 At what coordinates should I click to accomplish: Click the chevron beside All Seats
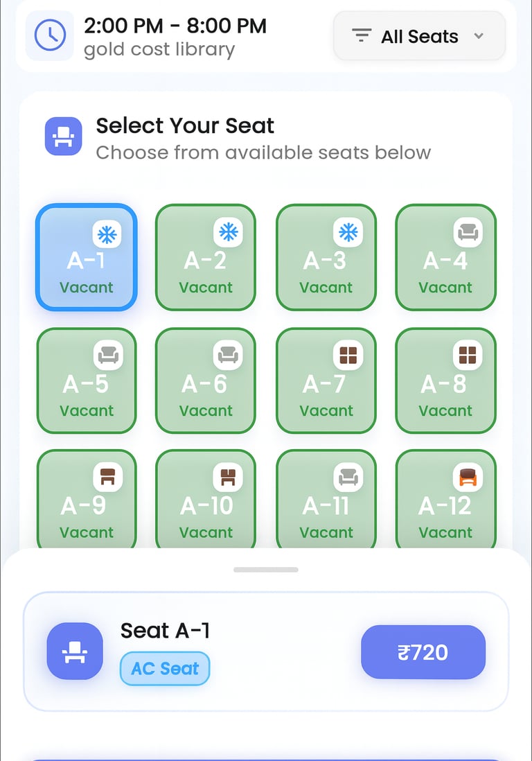click(479, 37)
